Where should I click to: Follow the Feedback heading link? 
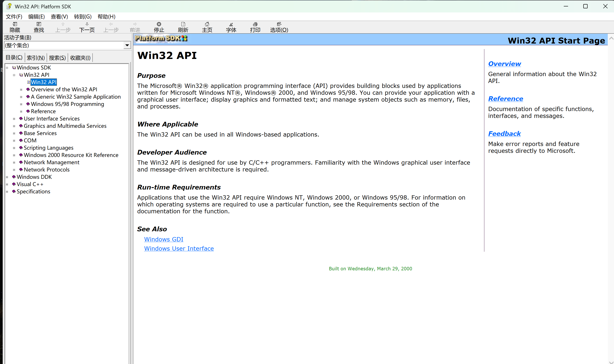click(504, 134)
